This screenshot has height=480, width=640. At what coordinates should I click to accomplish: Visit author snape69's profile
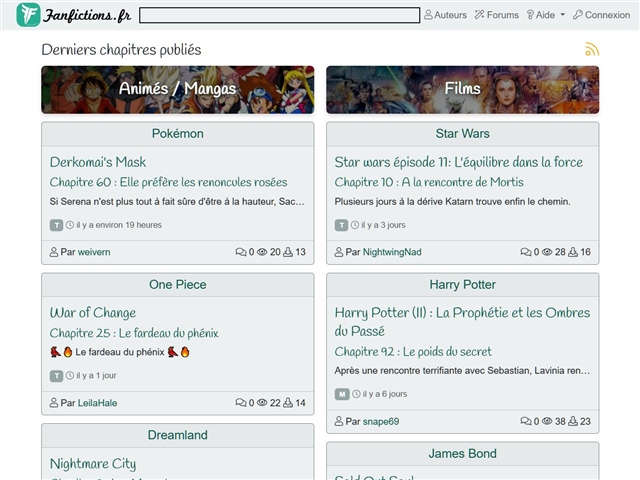381,422
